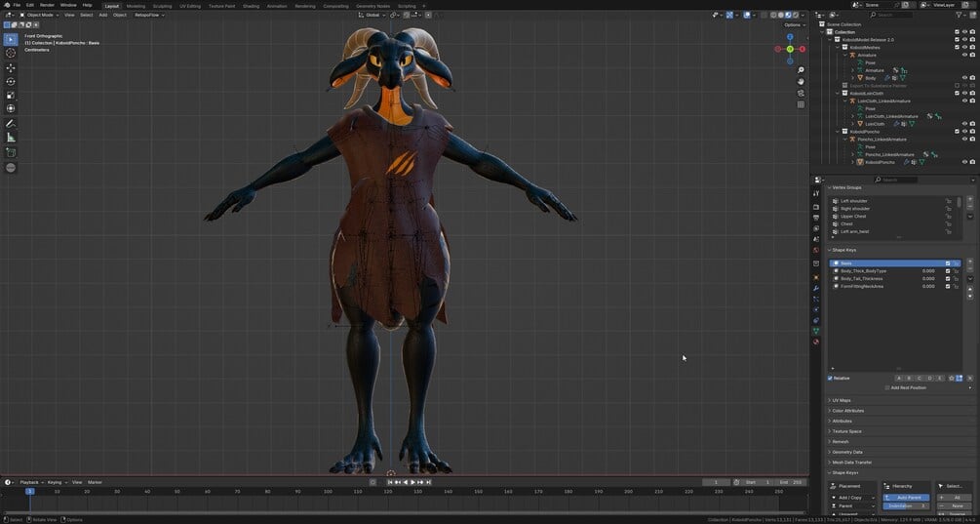This screenshot has height=524, width=980.
Task: Activate the Scale tool
Action: coord(11,95)
